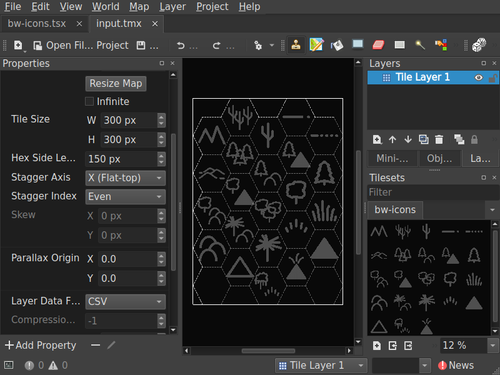This screenshot has height=375, width=500.
Task: Select the Select Same Tile tool
Action: [441, 45]
